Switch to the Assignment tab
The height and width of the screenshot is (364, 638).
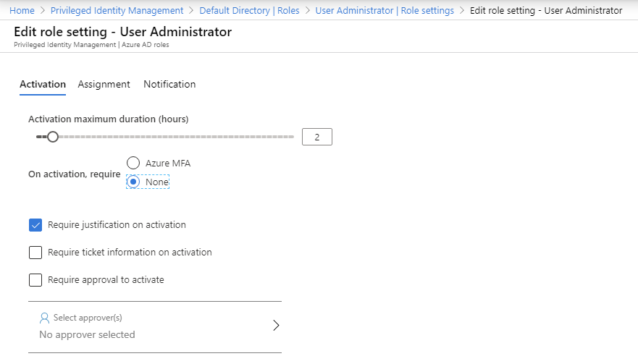[104, 84]
